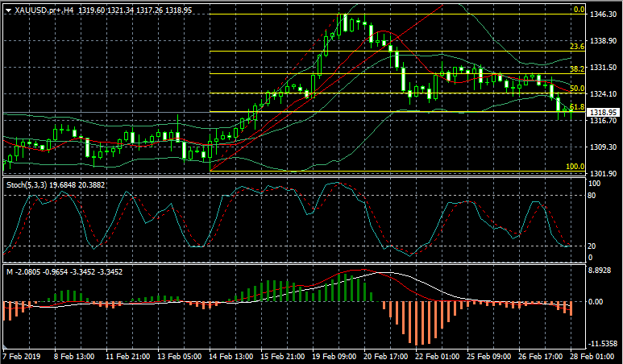Click price axis value 1316.70

(x=603, y=120)
